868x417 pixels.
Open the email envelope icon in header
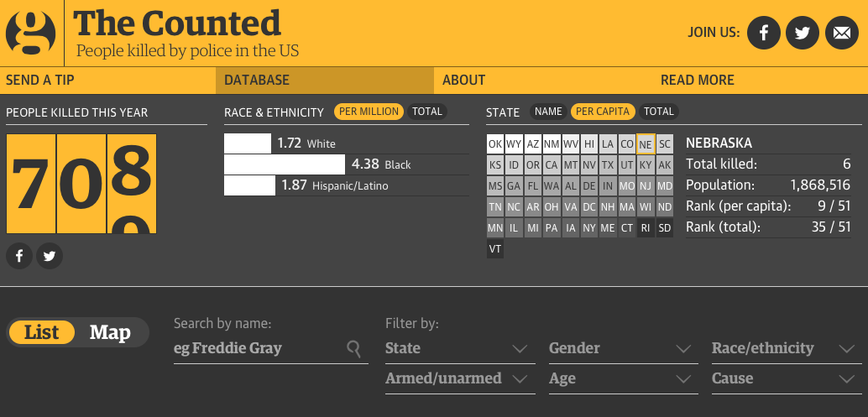(842, 34)
